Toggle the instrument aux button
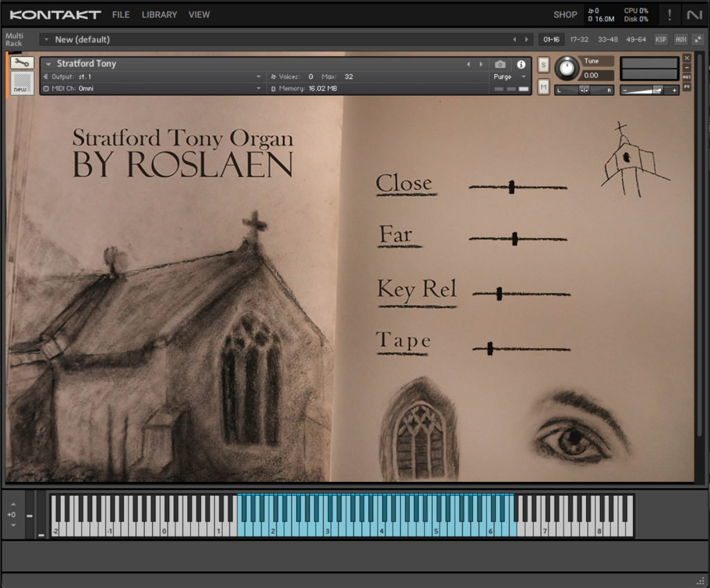 [x=687, y=77]
